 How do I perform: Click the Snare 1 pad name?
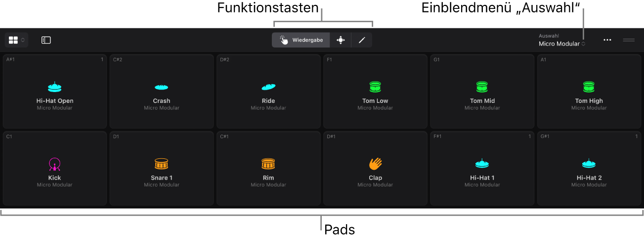(x=162, y=178)
